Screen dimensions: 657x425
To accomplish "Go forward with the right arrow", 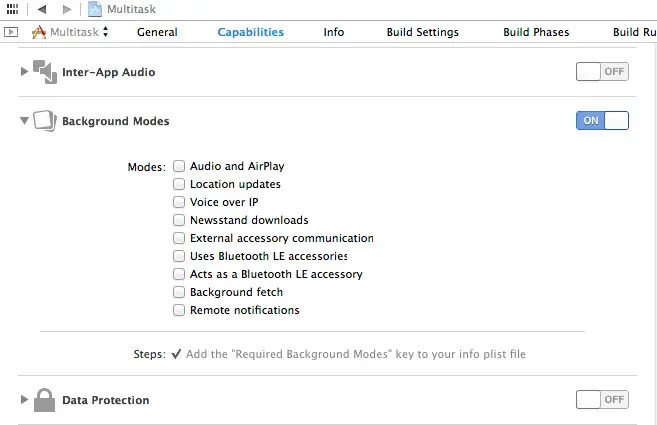I will [x=66, y=9].
